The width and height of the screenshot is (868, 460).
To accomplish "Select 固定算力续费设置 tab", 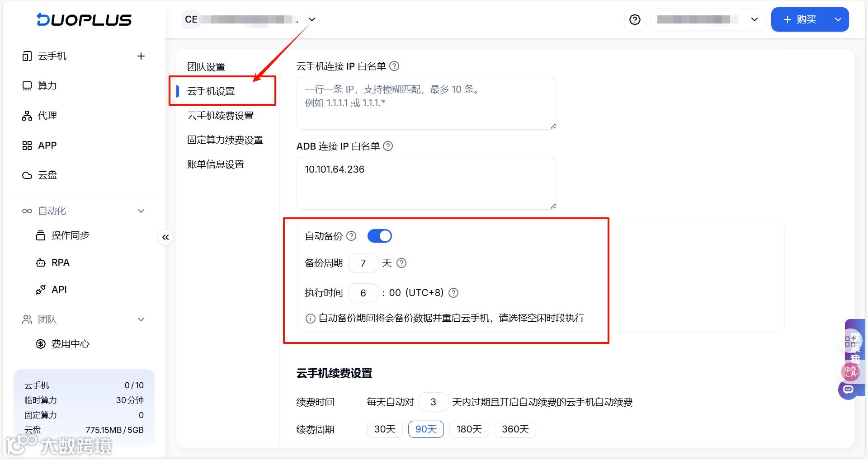I will point(225,140).
